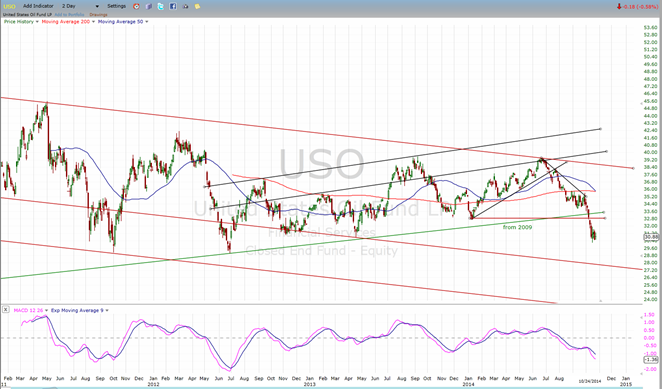
Task: Open the Add Indicator menu
Action: point(38,6)
